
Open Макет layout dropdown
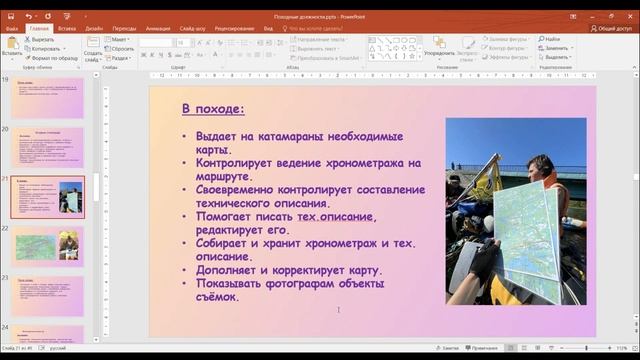click(118, 39)
